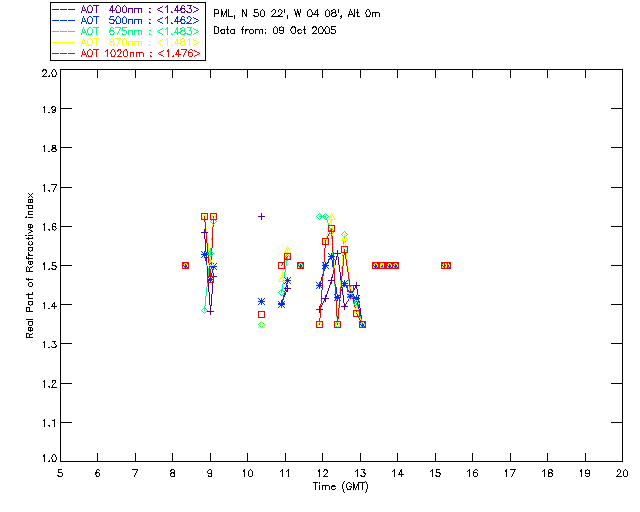Viewport: 640px width, 512px height.
Task: Click the y-axis tick label '1.2'
Action: pyautogui.click(x=49, y=384)
